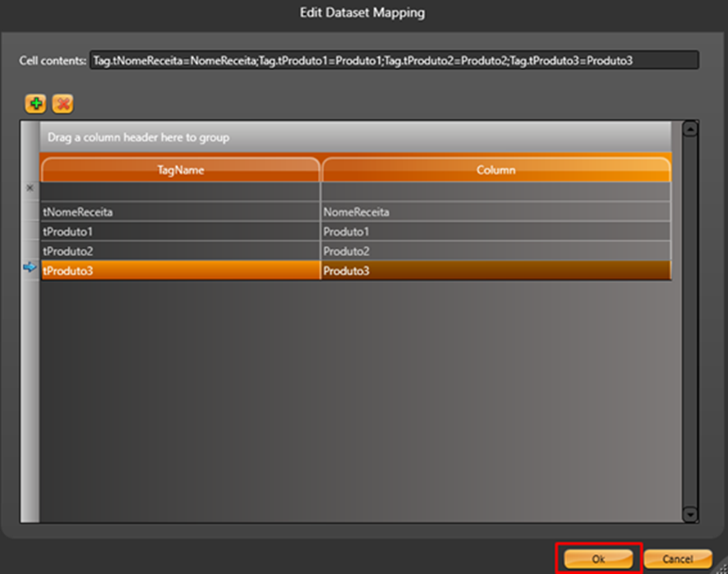Viewport: 728px width, 574px height.
Task: Click the scrollbar down arrow button
Action: point(690,514)
